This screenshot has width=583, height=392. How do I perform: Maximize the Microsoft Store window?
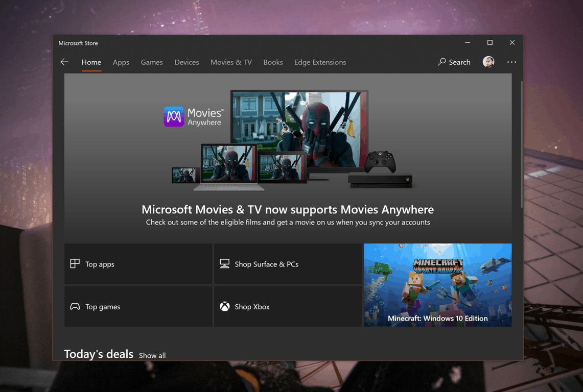(489, 43)
